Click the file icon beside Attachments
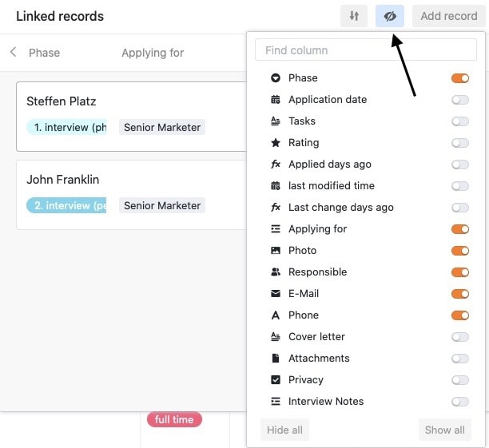The image size is (489, 448). (x=276, y=359)
